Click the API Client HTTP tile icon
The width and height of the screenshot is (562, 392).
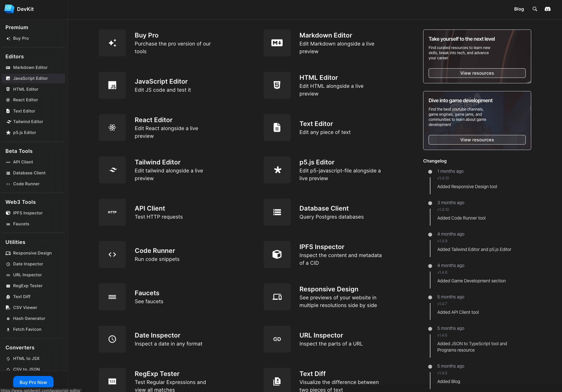(112, 212)
